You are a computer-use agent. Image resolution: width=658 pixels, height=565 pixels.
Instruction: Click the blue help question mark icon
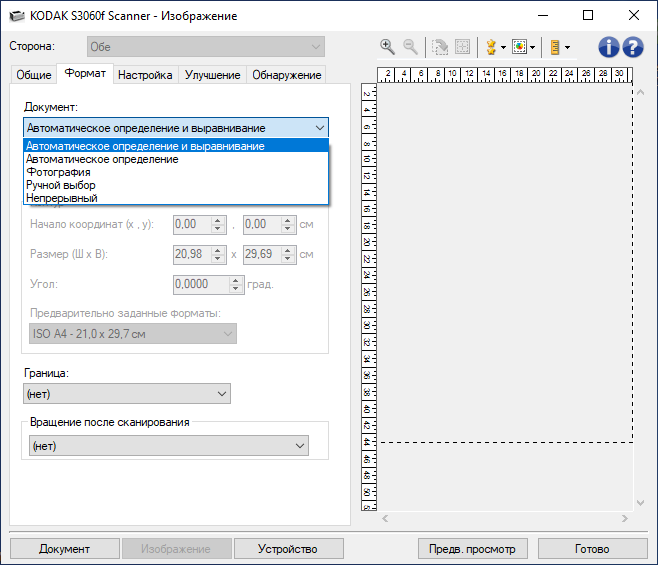633,47
